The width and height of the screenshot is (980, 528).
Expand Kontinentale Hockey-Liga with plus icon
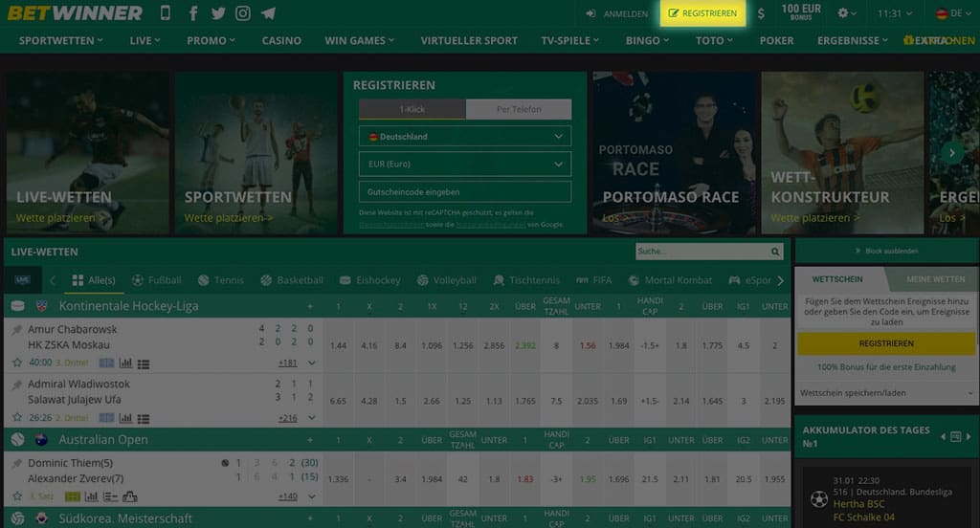tap(310, 306)
